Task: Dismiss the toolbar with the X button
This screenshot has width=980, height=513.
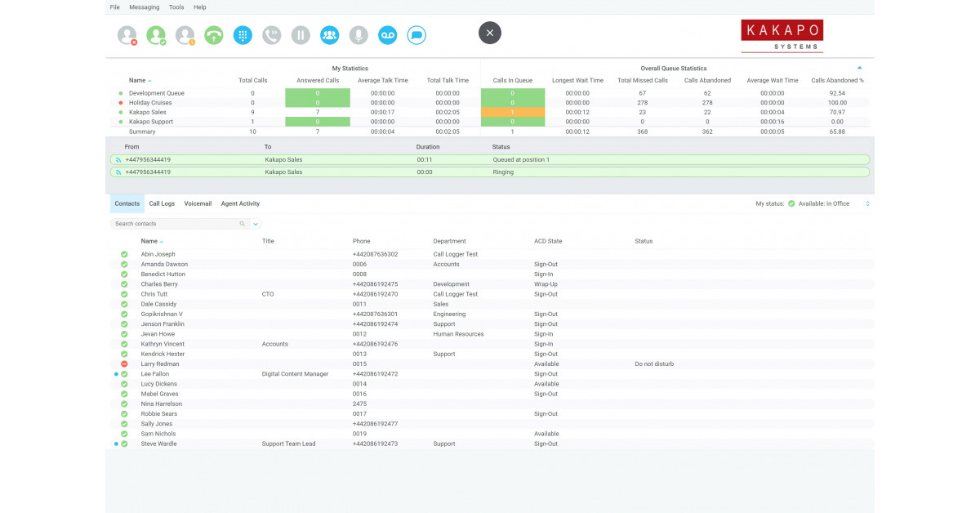Action: (489, 33)
